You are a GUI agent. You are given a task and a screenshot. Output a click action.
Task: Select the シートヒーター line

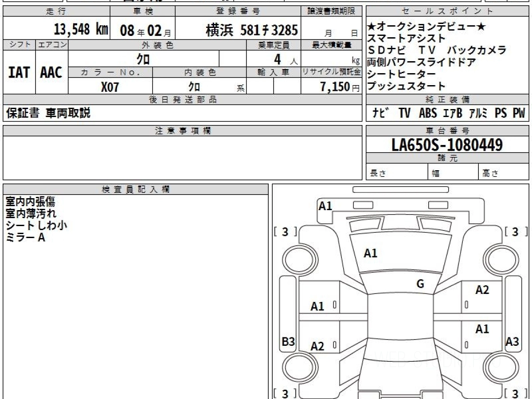coord(402,74)
